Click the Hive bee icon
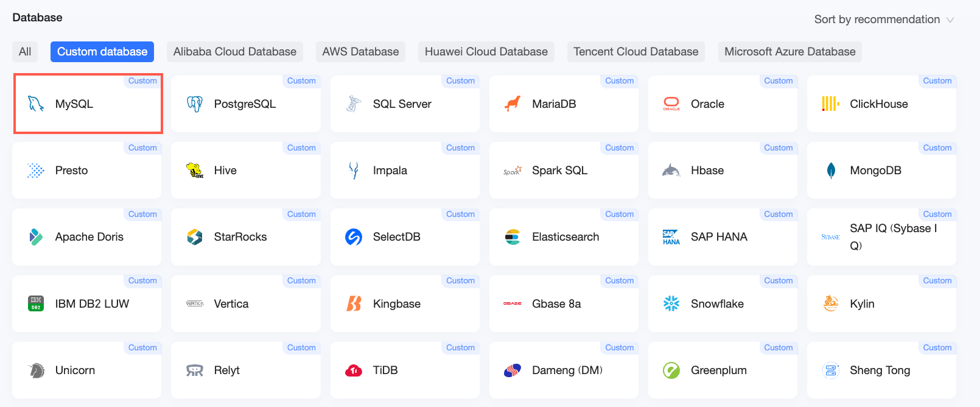The image size is (980, 407). [195, 171]
